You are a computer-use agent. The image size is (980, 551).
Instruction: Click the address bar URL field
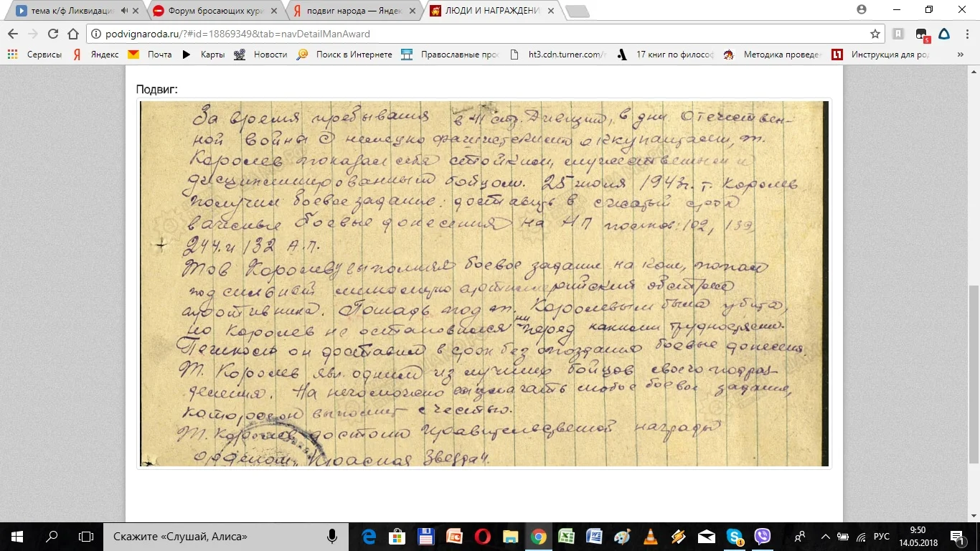click(x=481, y=34)
